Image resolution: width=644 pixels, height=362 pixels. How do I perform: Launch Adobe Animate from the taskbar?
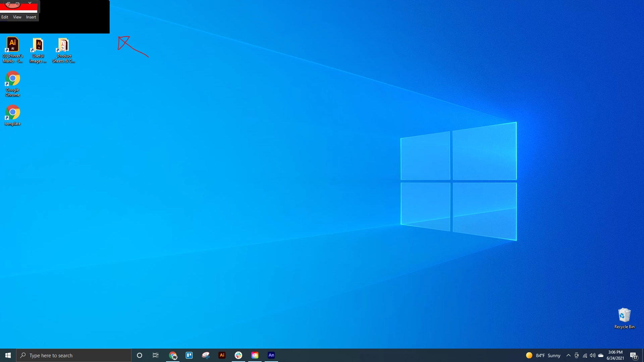271,355
